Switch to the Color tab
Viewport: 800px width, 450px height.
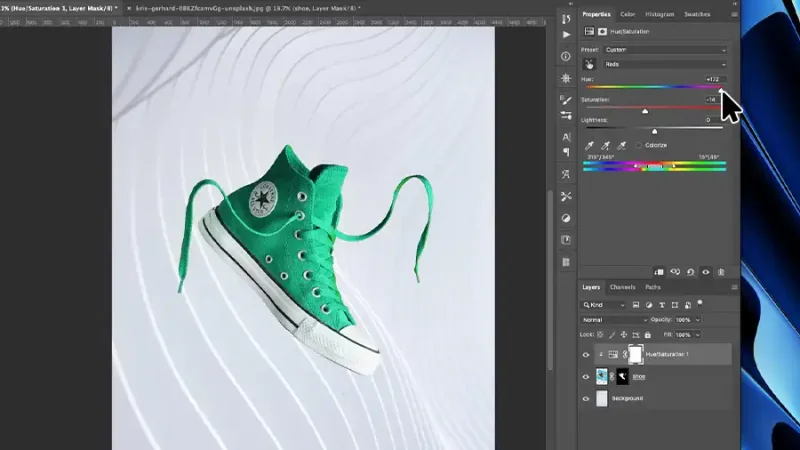point(628,14)
